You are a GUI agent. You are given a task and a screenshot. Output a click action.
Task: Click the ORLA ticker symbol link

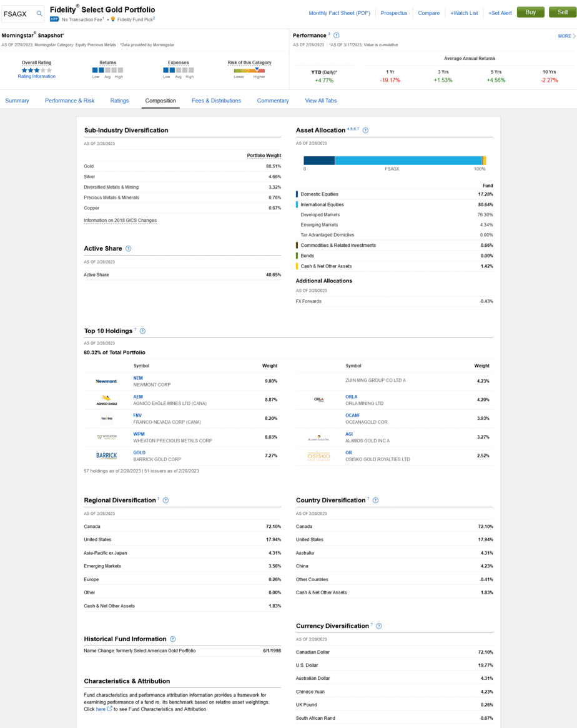tap(351, 397)
